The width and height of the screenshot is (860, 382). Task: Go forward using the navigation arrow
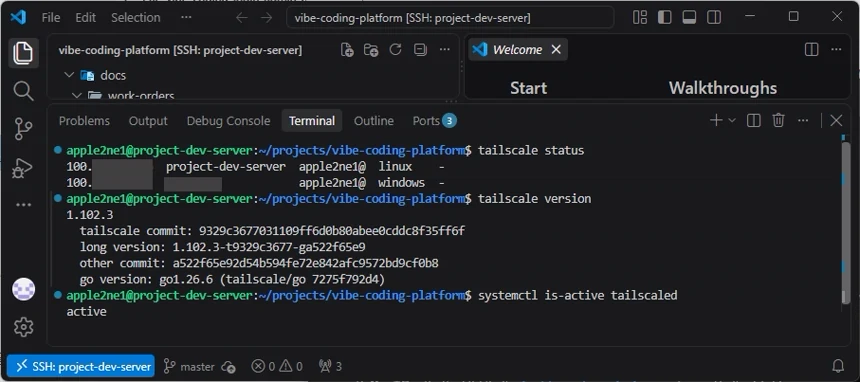[267, 18]
